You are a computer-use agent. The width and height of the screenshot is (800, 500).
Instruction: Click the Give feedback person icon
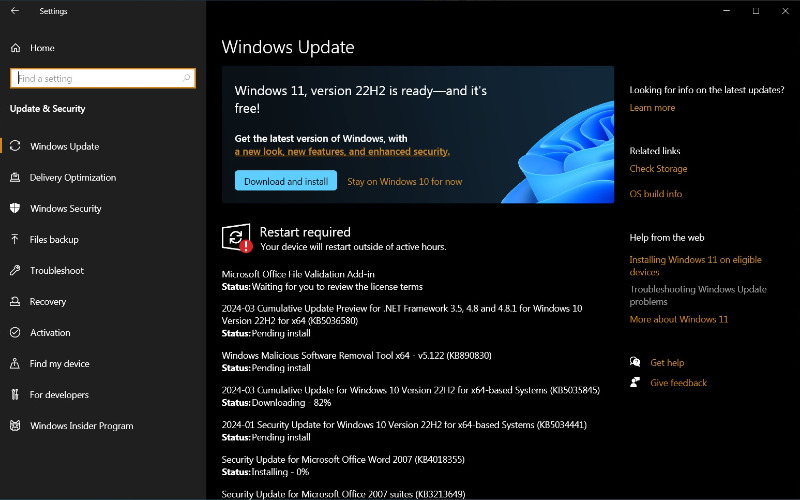635,382
